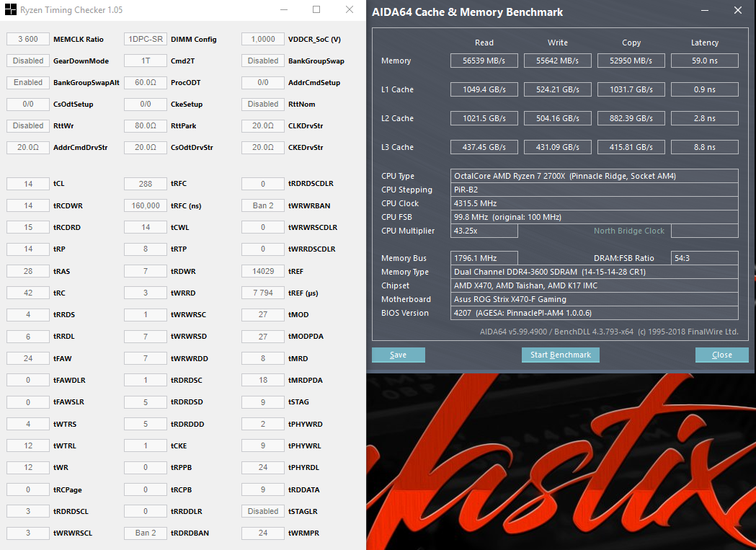Select the ProcODT value 60.0Ω
The image size is (756, 550).
coord(146,82)
